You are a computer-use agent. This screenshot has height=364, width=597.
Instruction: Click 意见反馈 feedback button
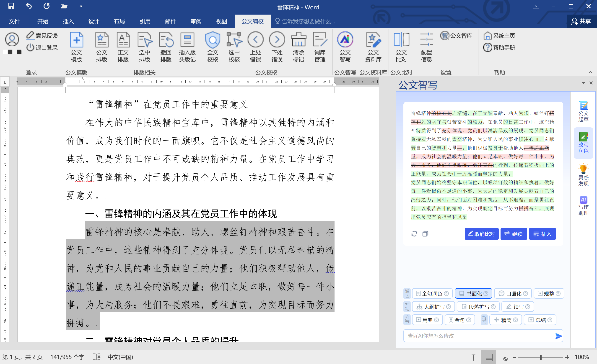click(x=42, y=36)
